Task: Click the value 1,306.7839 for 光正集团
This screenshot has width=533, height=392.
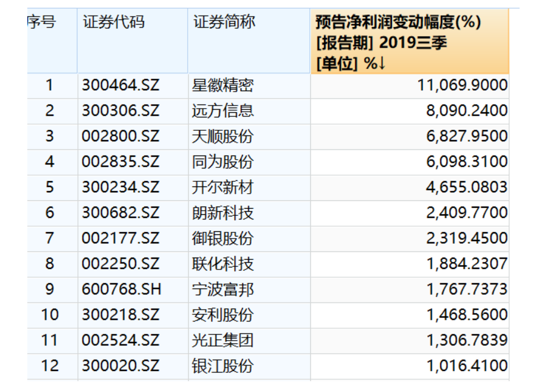Action: pyautogui.click(x=467, y=340)
